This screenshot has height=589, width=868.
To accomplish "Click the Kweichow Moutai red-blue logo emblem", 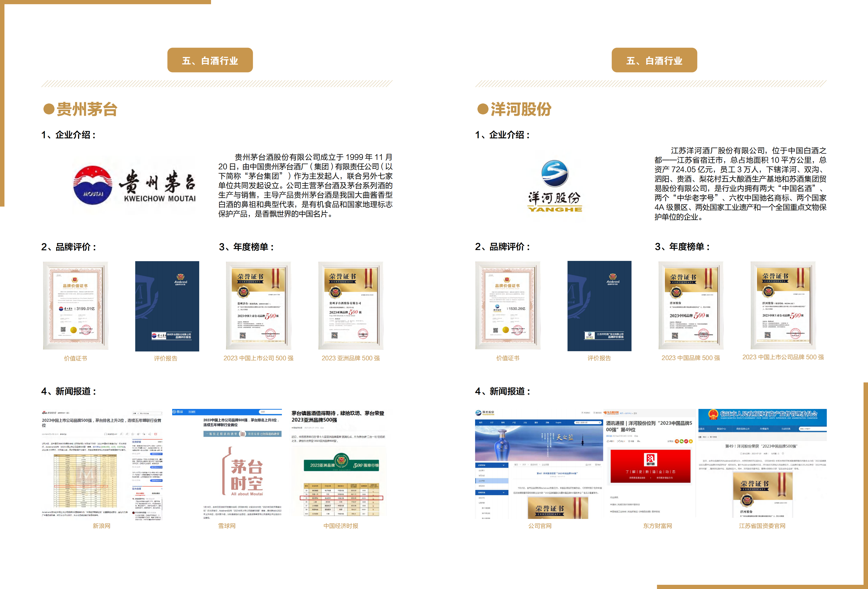I will 93,185.
